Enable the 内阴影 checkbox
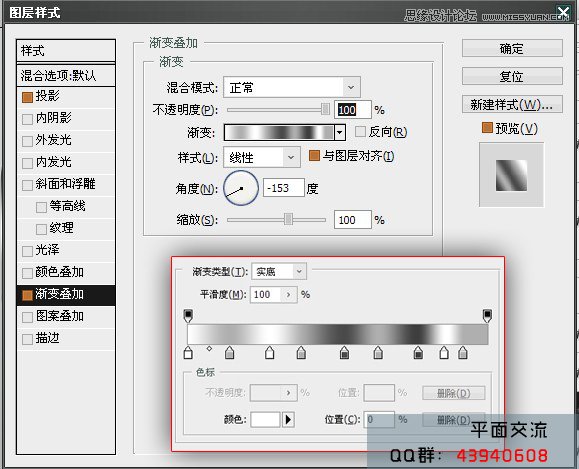579x469 pixels. [x=27, y=119]
